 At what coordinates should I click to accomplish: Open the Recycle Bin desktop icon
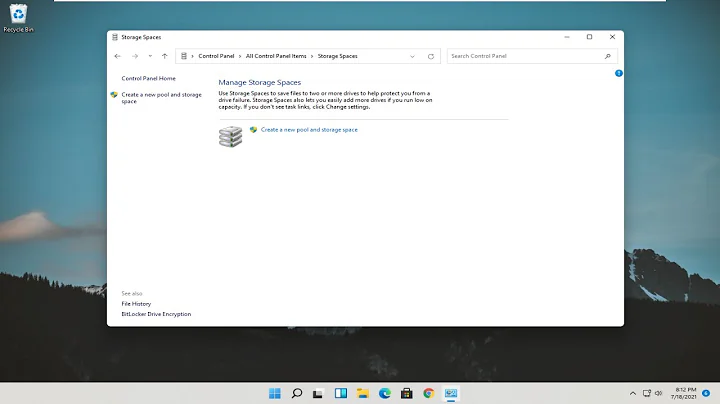pos(18,18)
